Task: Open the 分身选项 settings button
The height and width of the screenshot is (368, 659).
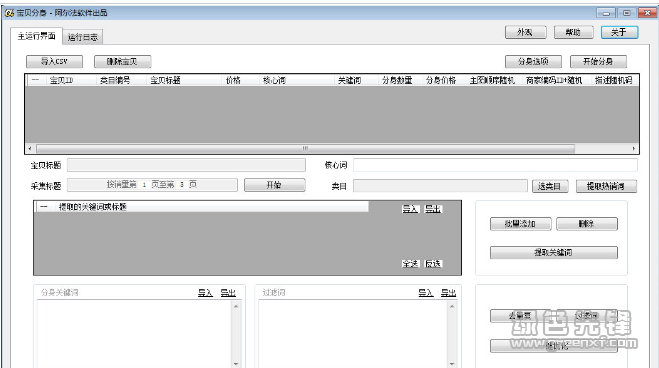Action: [533, 61]
